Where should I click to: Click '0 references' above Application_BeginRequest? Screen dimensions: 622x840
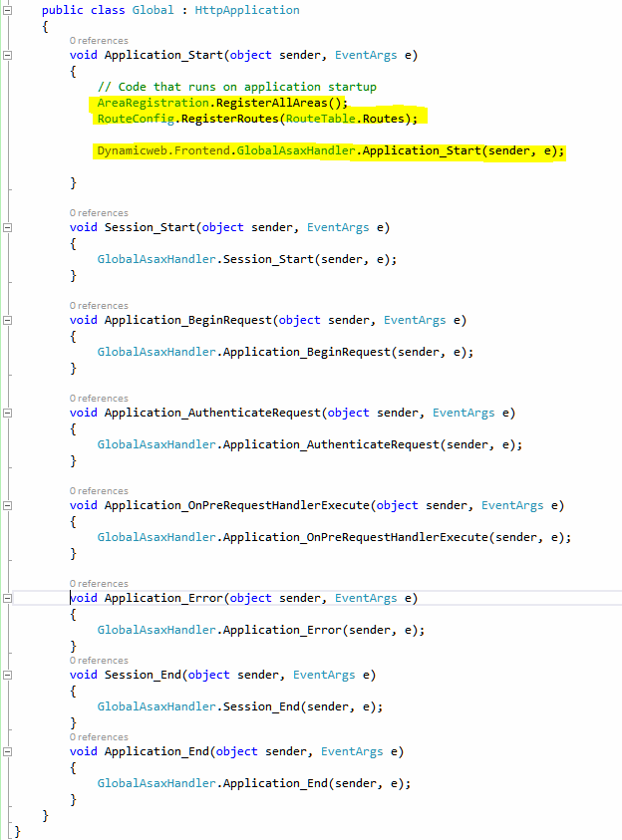pyautogui.click(x=99, y=306)
